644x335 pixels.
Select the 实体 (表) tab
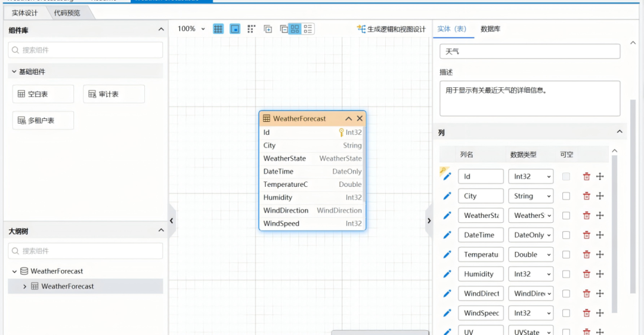click(x=452, y=29)
